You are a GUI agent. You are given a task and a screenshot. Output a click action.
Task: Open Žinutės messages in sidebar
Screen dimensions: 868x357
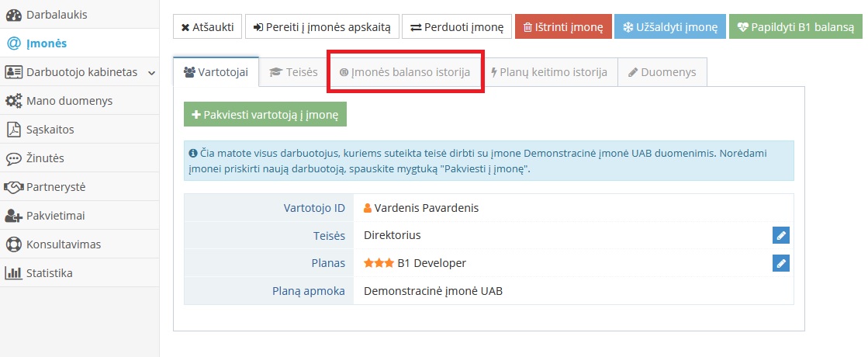(45, 158)
